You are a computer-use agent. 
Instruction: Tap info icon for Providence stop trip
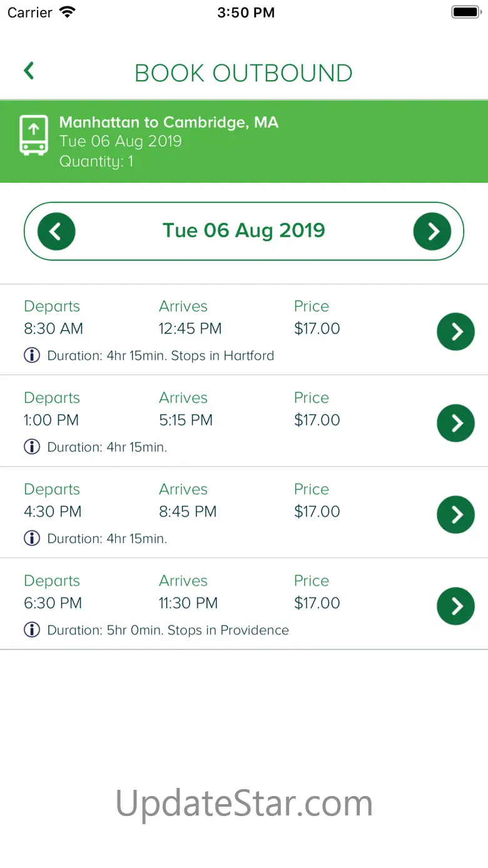click(x=32, y=630)
